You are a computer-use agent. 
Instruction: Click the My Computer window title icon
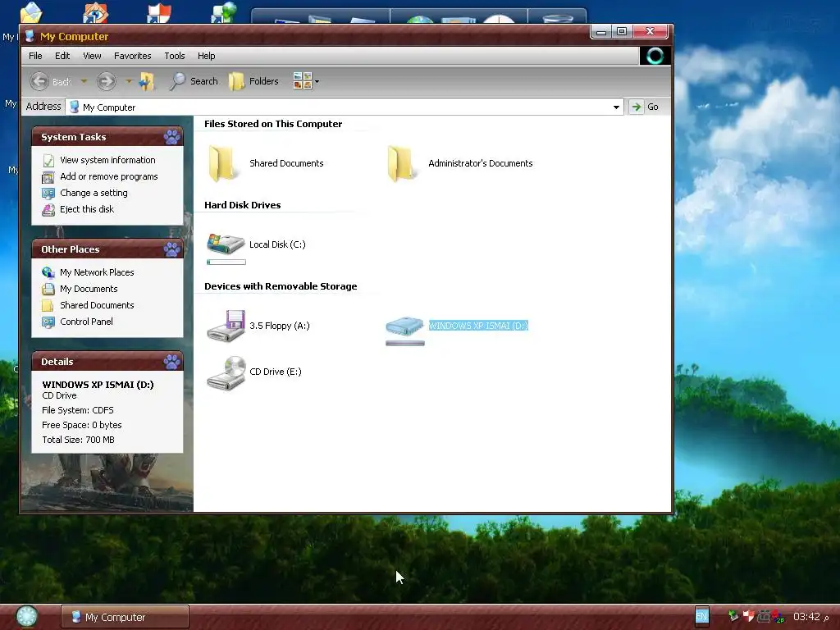click(x=30, y=36)
